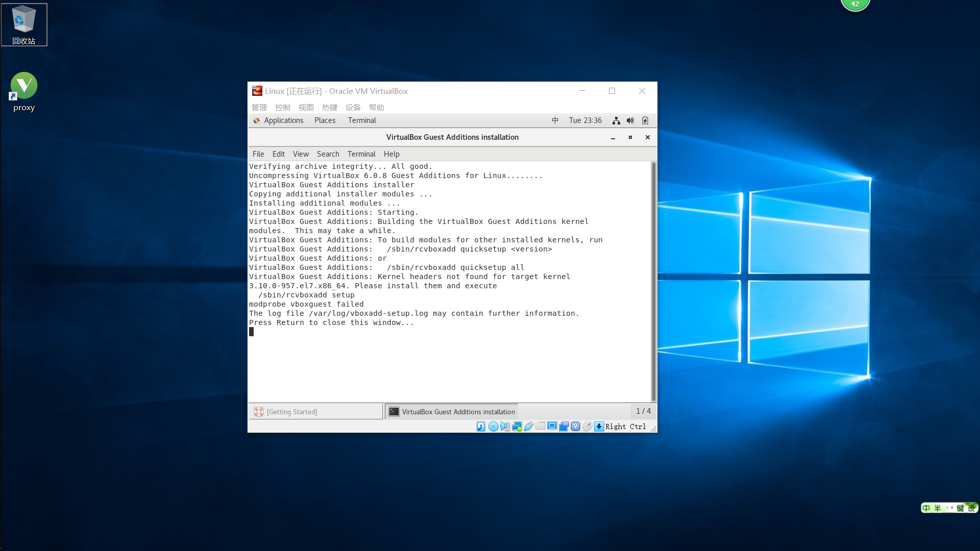Click the display status icon

pos(552,427)
